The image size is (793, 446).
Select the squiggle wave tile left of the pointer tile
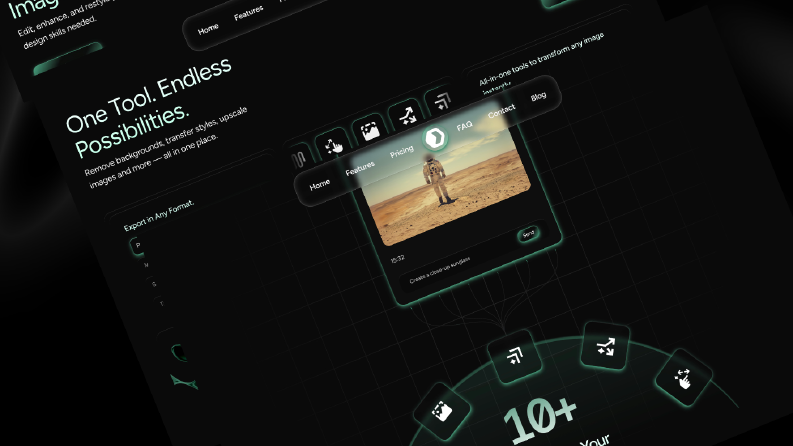click(300, 158)
